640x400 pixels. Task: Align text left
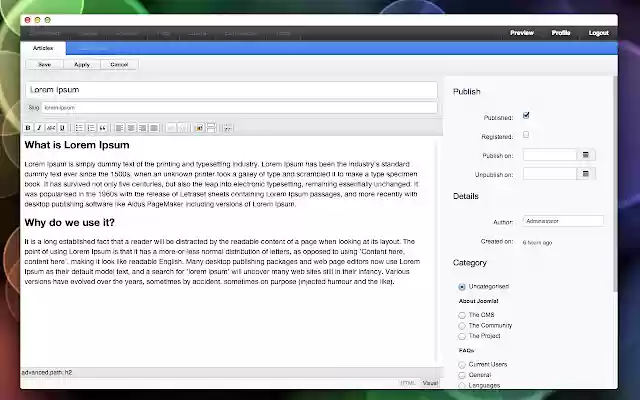click(x=119, y=128)
